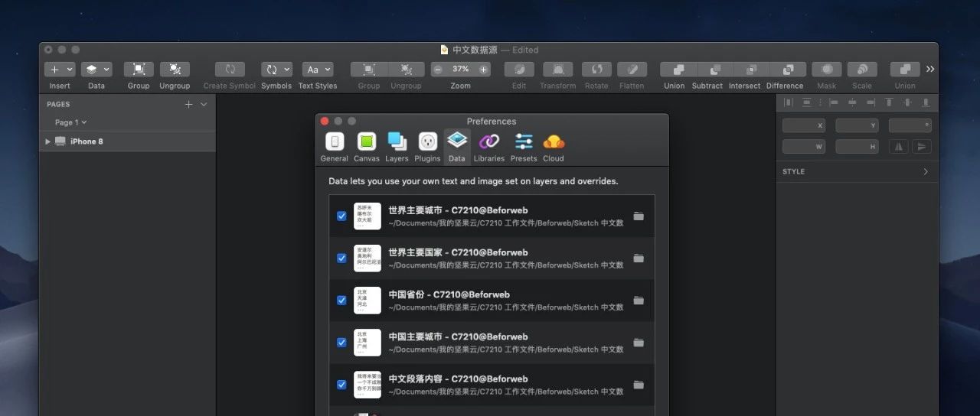The height and width of the screenshot is (416, 980).
Task: Close the Preferences window
Action: pyautogui.click(x=325, y=121)
